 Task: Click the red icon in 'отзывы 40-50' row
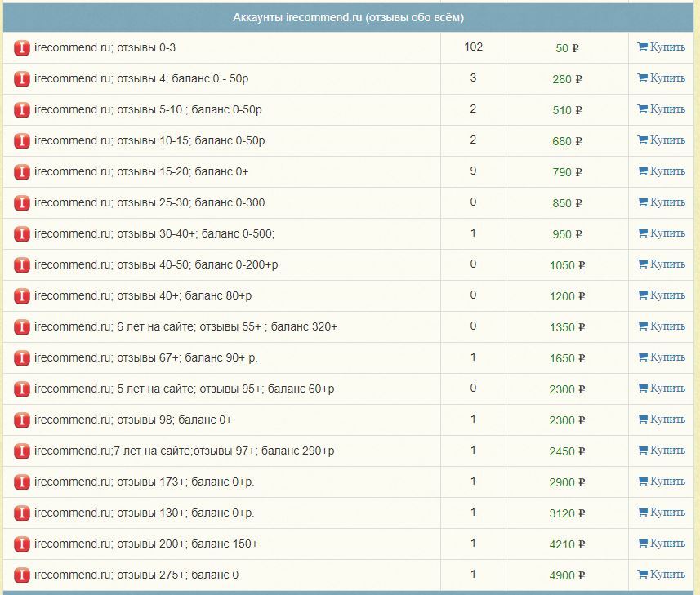(x=22, y=265)
